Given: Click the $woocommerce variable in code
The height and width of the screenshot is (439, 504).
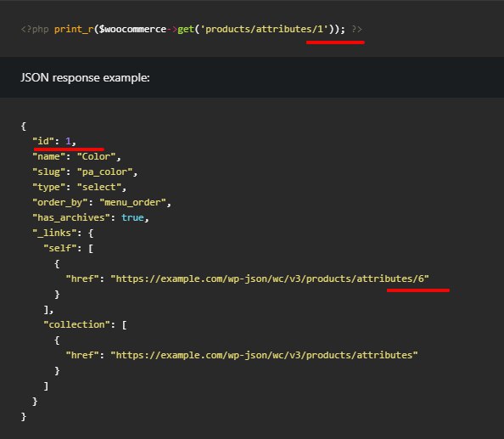Looking at the screenshot, I should [x=132, y=29].
